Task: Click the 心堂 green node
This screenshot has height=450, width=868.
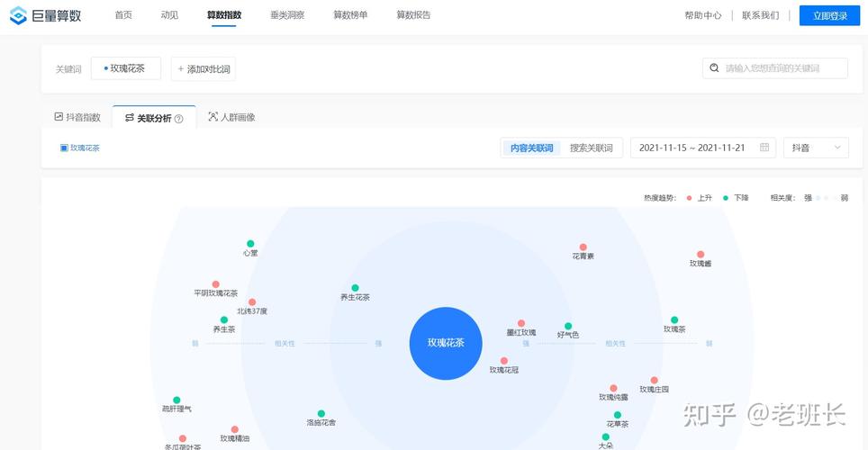Action: pos(250,244)
